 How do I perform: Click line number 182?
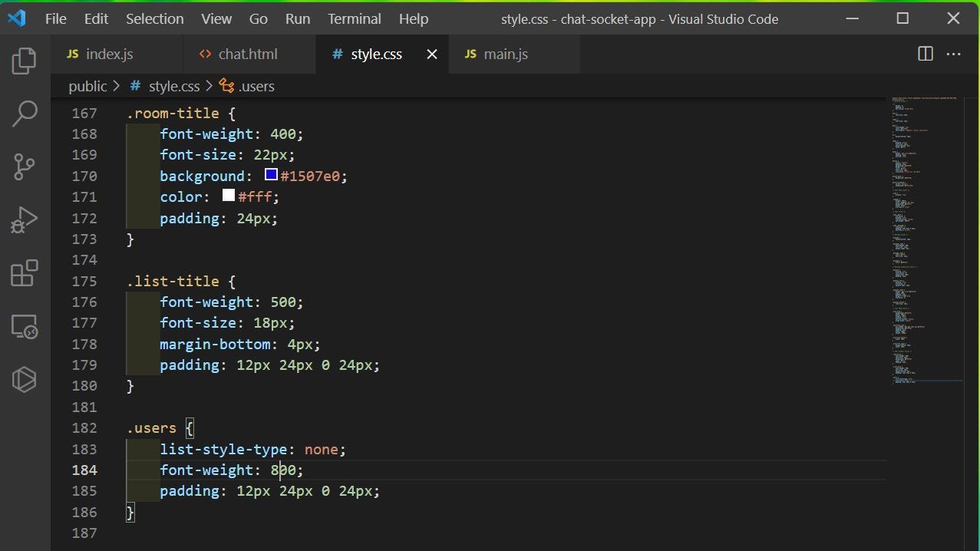(84, 427)
